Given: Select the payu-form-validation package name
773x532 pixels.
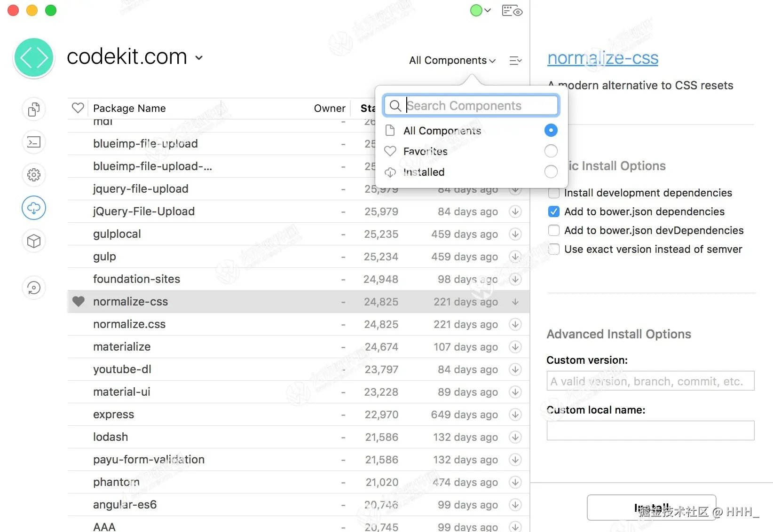Looking at the screenshot, I should click(149, 460).
